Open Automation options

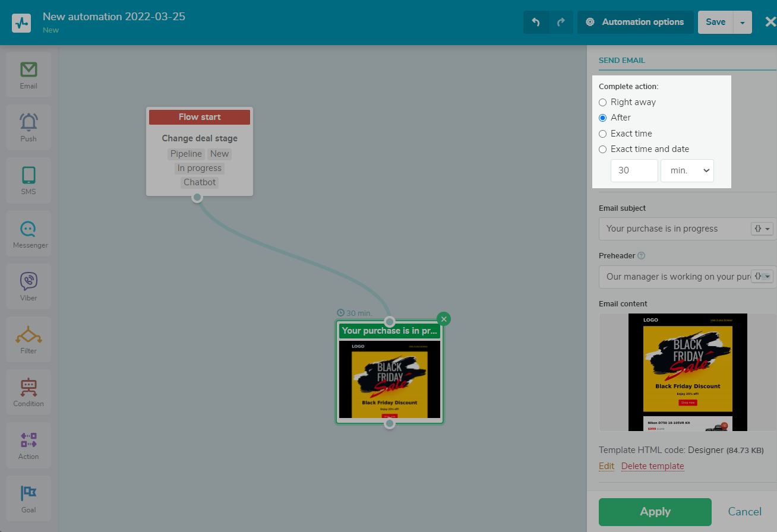coord(635,22)
